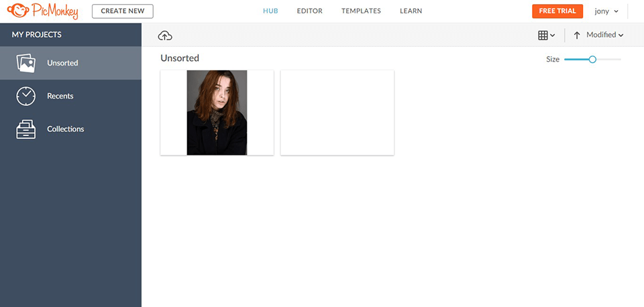
Task: Click the Unsorted heading above thumbnails
Action: point(180,58)
